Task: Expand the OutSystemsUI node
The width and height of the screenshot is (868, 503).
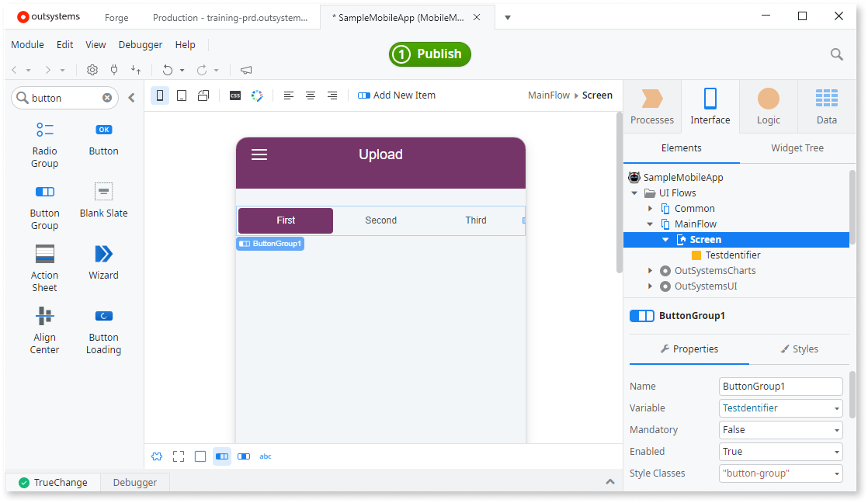Action: 650,286
